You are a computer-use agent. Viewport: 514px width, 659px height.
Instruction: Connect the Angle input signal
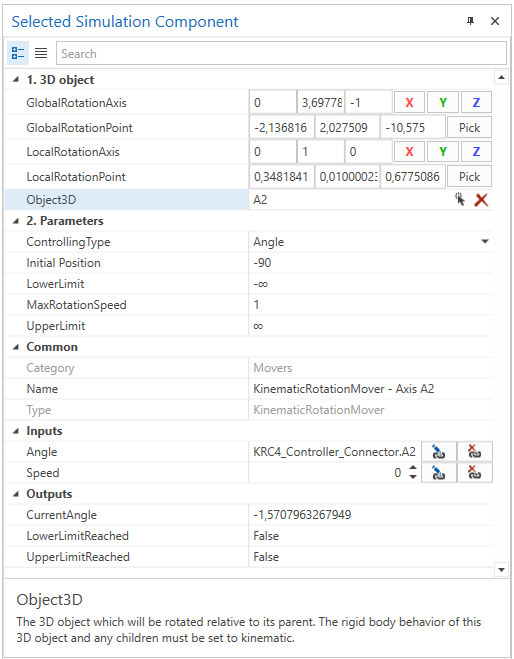coord(438,452)
